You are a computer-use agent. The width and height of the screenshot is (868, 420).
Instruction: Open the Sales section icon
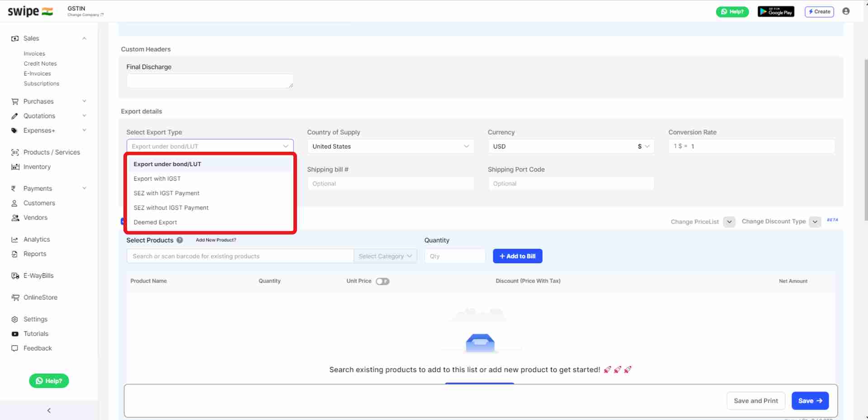pos(15,38)
